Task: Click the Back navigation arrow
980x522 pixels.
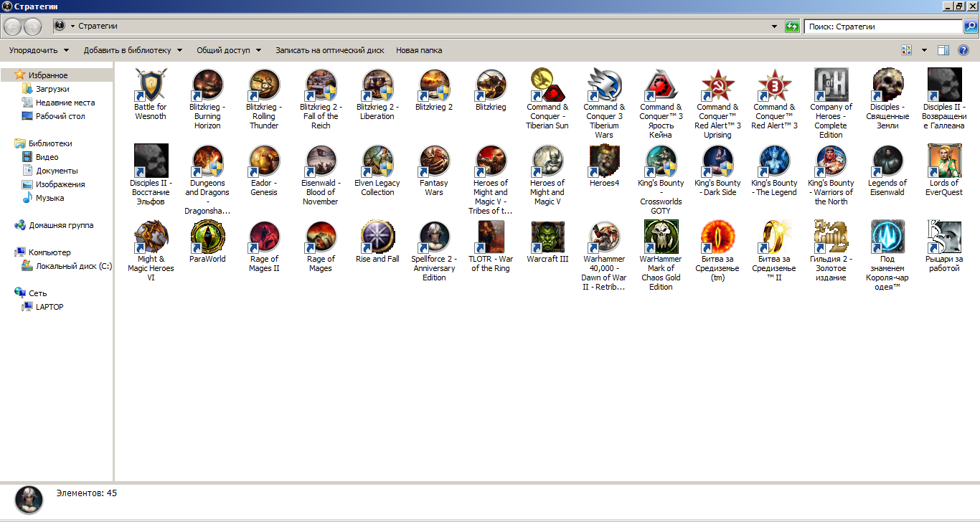Action: click(12, 27)
